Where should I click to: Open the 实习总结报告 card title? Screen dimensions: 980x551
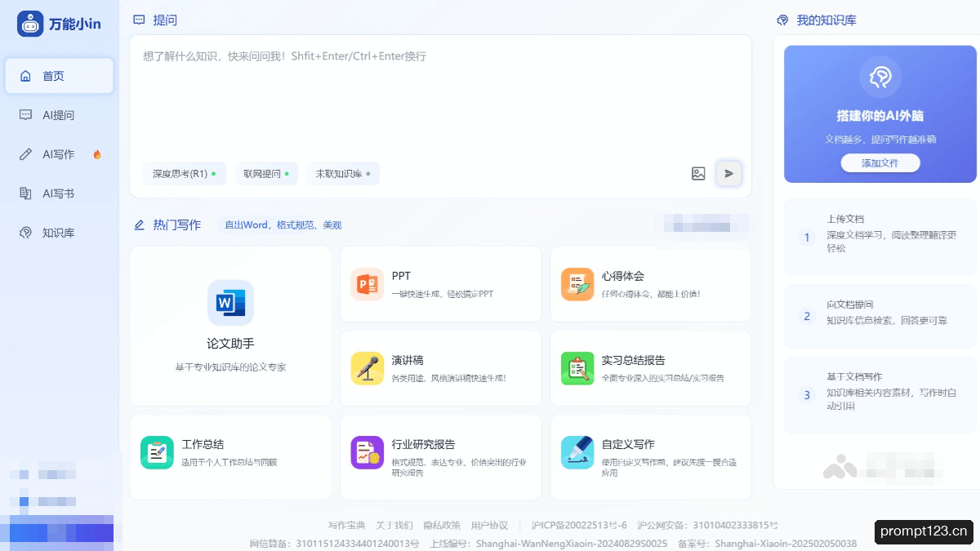coord(634,360)
